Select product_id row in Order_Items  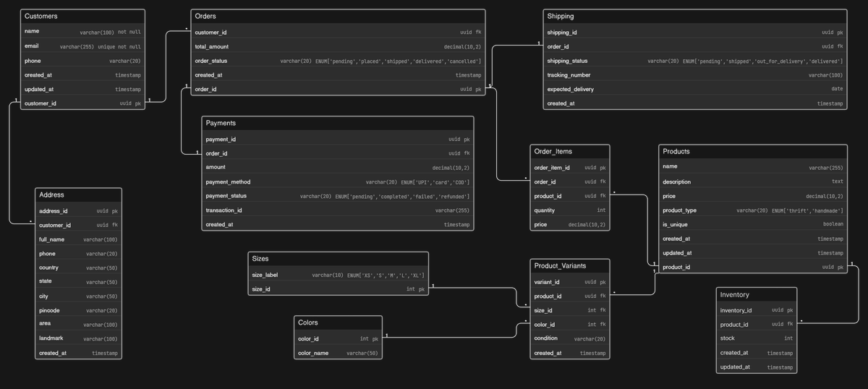(570, 196)
